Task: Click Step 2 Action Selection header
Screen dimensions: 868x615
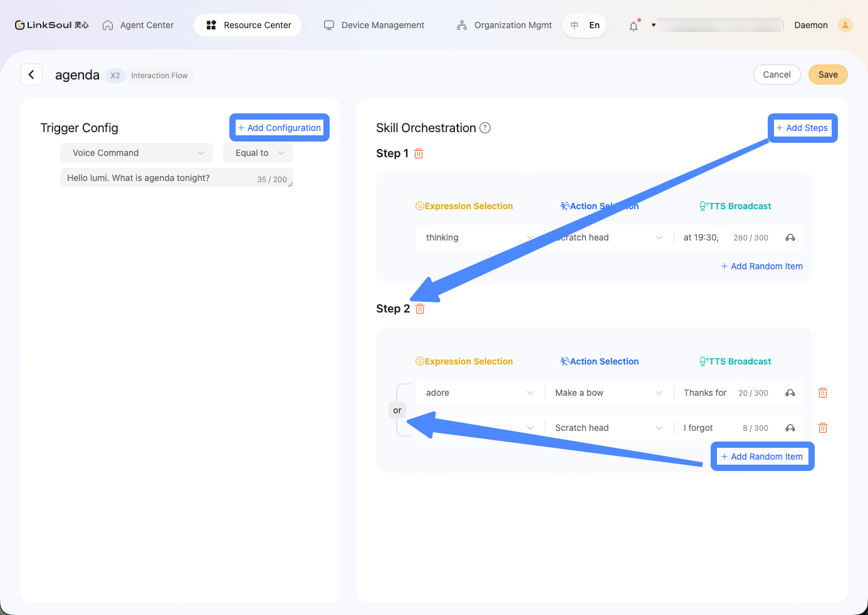Action: tap(599, 361)
